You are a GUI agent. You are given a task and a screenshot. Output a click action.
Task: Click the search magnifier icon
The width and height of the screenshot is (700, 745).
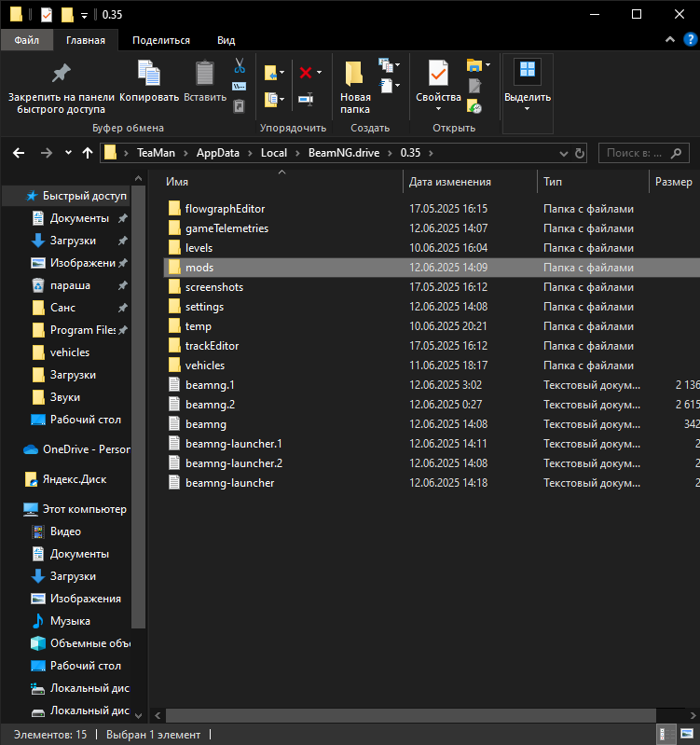point(677,153)
